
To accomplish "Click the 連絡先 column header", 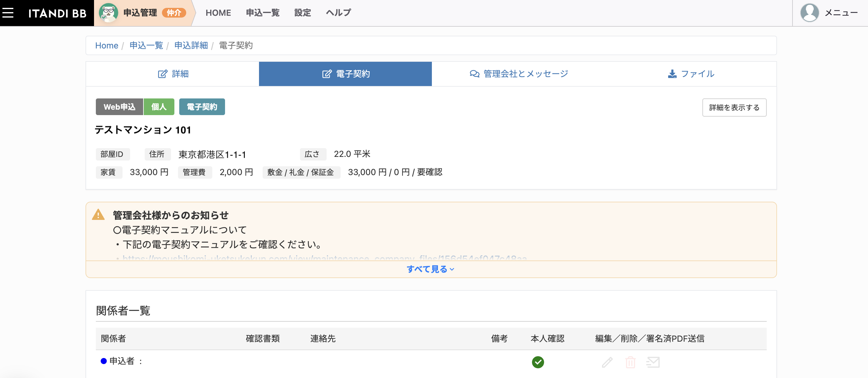I will (x=323, y=338).
